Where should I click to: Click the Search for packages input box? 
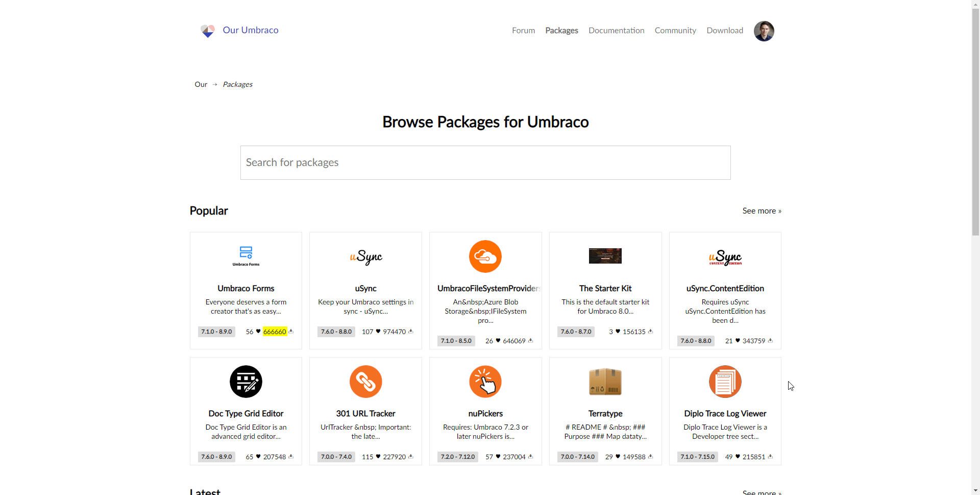click(x=485, y=162)
